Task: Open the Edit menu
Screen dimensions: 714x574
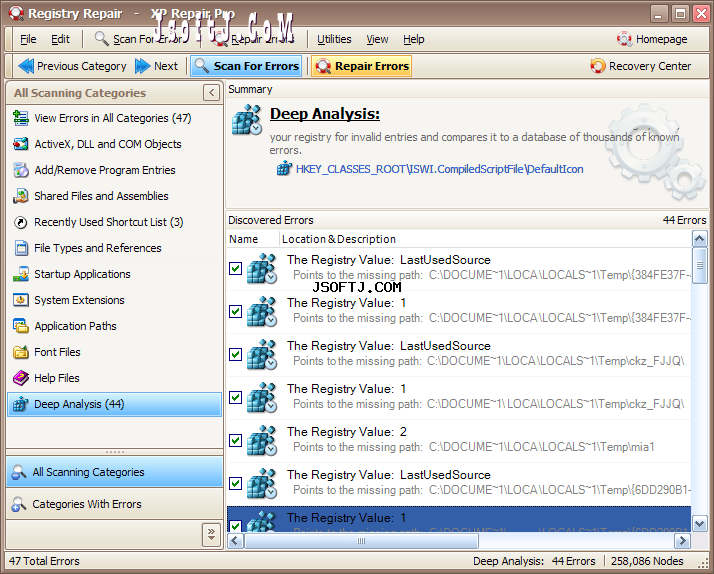Action: point(60,39)
